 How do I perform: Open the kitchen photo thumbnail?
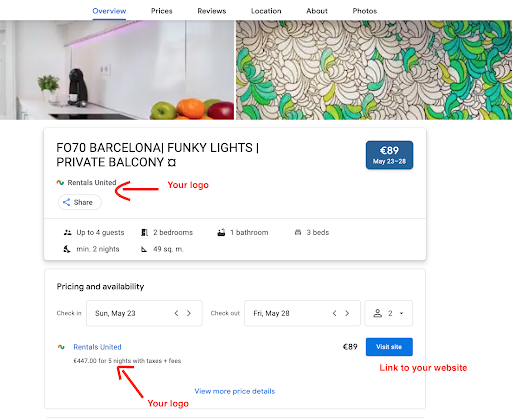pyautogui.click(x=117, y=70)
